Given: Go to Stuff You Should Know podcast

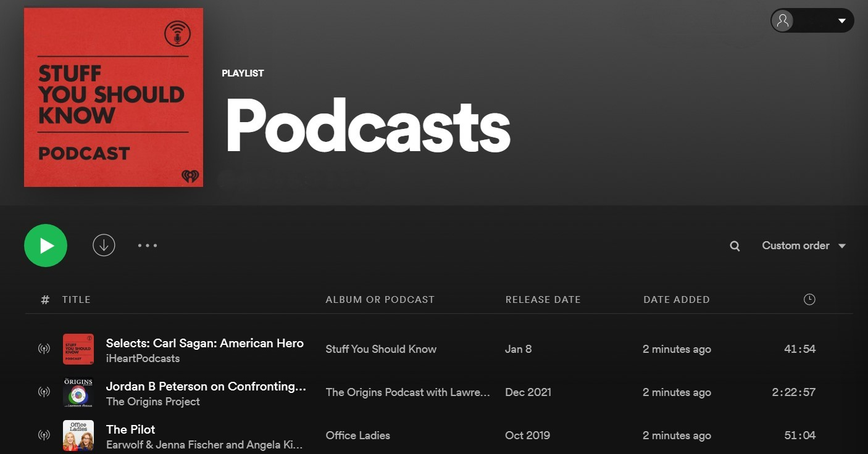Looking at the screenshot, I should point(381,349).
